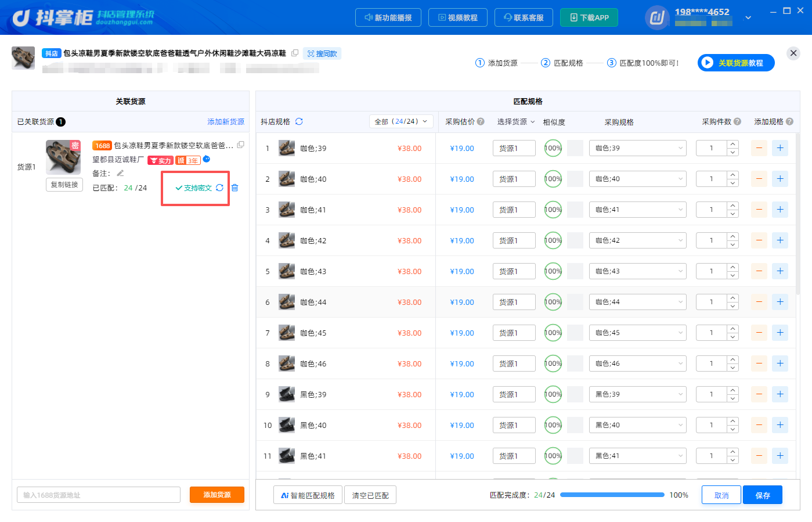Click the 匹配完成度 progress bar
Screen dimensions: 812x522
point(612,495)
